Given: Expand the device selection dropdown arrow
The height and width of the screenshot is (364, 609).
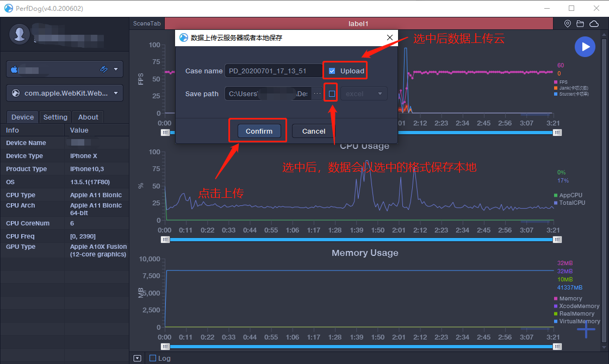Looking at the screenshot, I should click(x=116, y=69).
